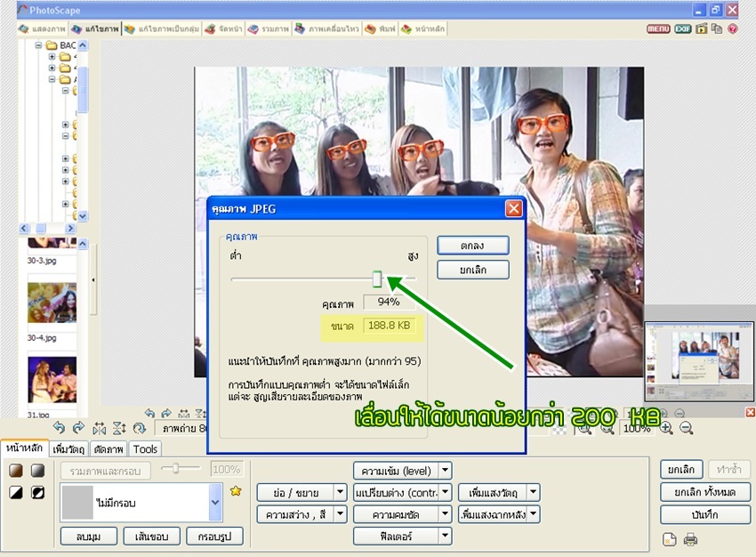Click the redo arrow icon above the tabs
Image resolution: width=756 pixels, height=557 pixels.
(78, 427)
